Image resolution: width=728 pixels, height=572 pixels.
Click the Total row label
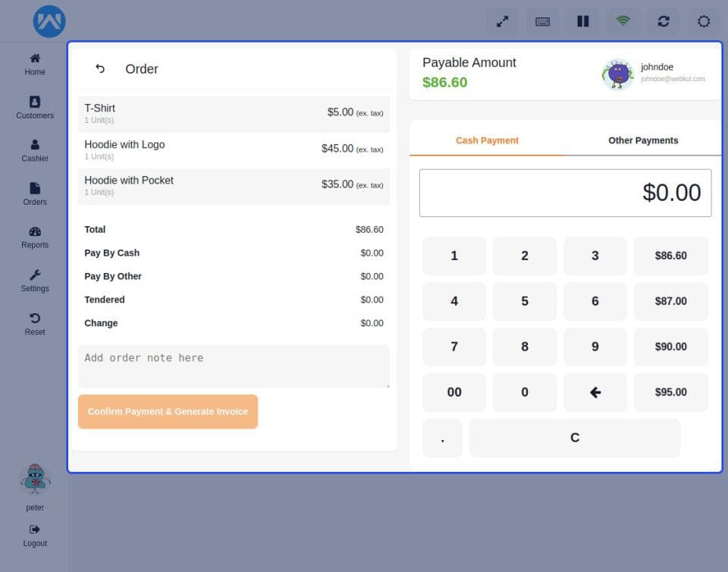[95, 229]
